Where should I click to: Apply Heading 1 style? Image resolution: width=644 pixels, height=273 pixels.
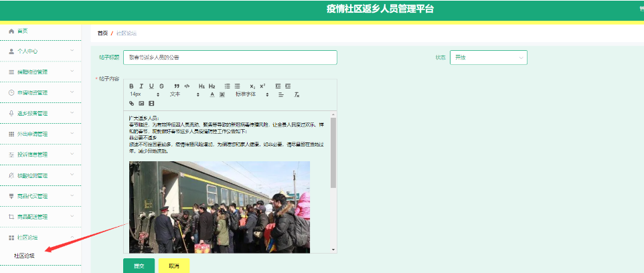click(202, 86)
